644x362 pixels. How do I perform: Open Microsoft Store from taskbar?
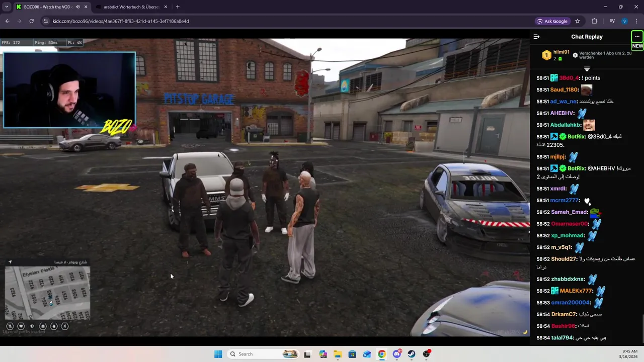[352, 354]
